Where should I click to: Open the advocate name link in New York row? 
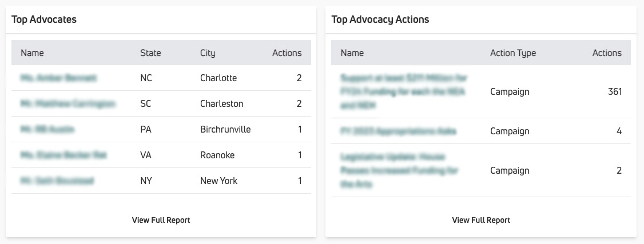pyautogui.click(x=57, y=181)
